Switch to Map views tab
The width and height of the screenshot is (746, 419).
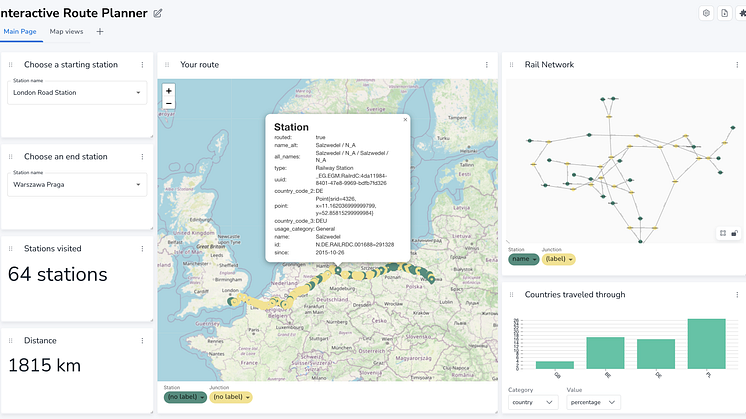[x=66, y=31]
